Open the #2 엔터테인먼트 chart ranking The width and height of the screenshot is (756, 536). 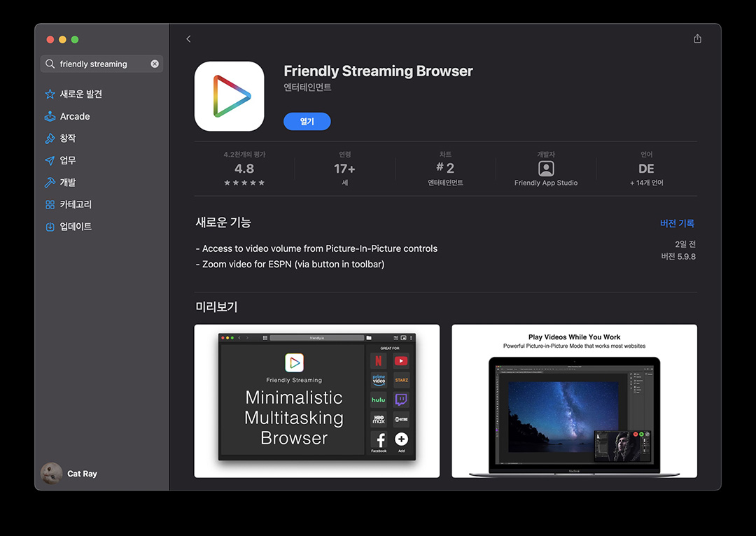[445, 169]
